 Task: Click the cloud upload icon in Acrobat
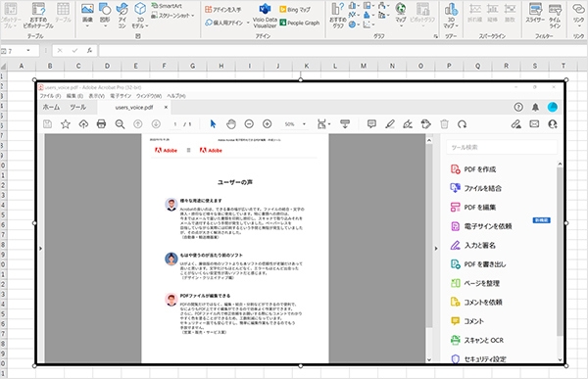coord(83,124)
